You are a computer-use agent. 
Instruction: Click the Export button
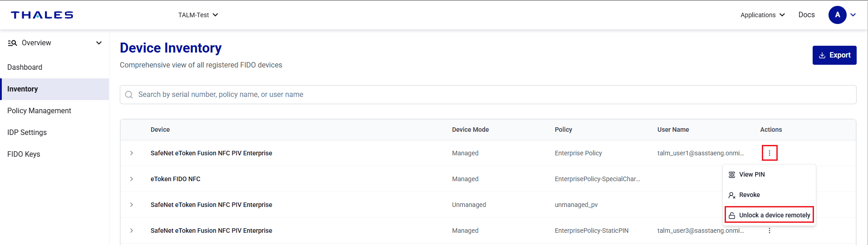(x=834, y=55)
